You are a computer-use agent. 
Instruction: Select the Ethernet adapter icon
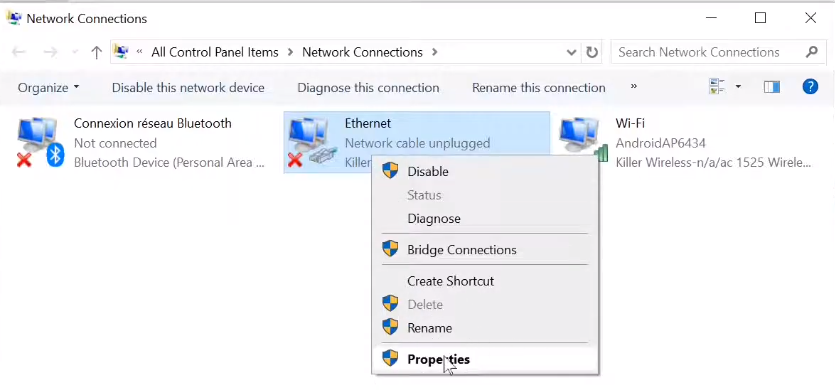click(x=312, y=142)
